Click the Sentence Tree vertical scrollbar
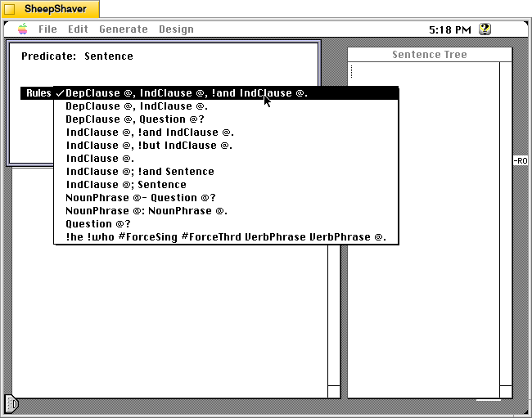Viewport: 532px width, 418px height. click(506, 224)
